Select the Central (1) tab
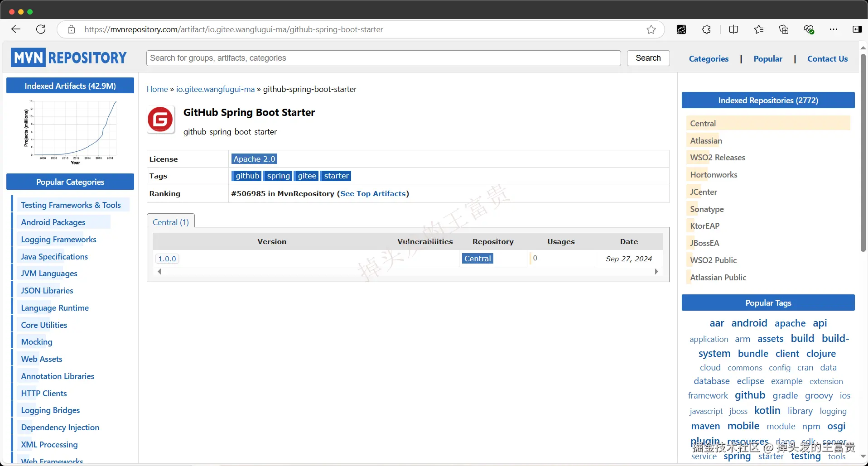868x466 pixels. [171, 222]
